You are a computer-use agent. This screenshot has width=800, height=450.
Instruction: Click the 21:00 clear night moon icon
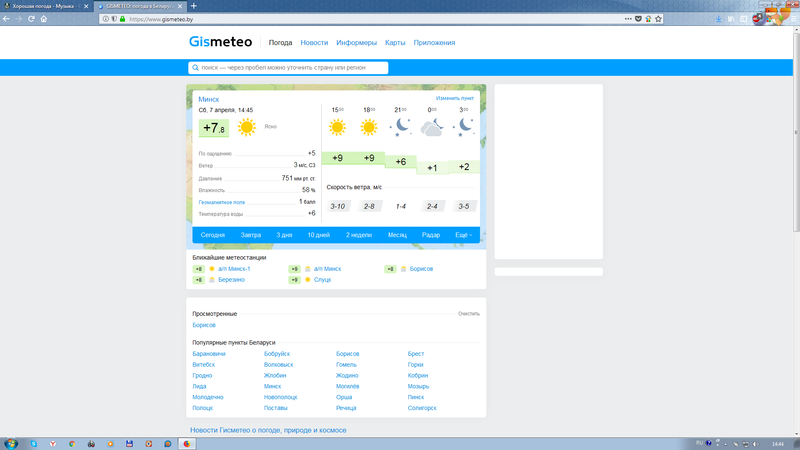pyautogui.click(x=401, y=127)
